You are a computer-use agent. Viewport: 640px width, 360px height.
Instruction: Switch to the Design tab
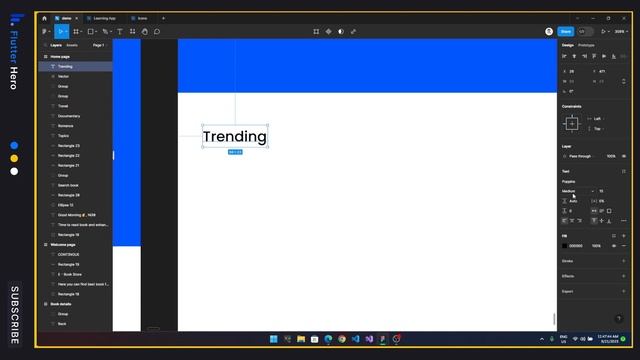[567, 45]
